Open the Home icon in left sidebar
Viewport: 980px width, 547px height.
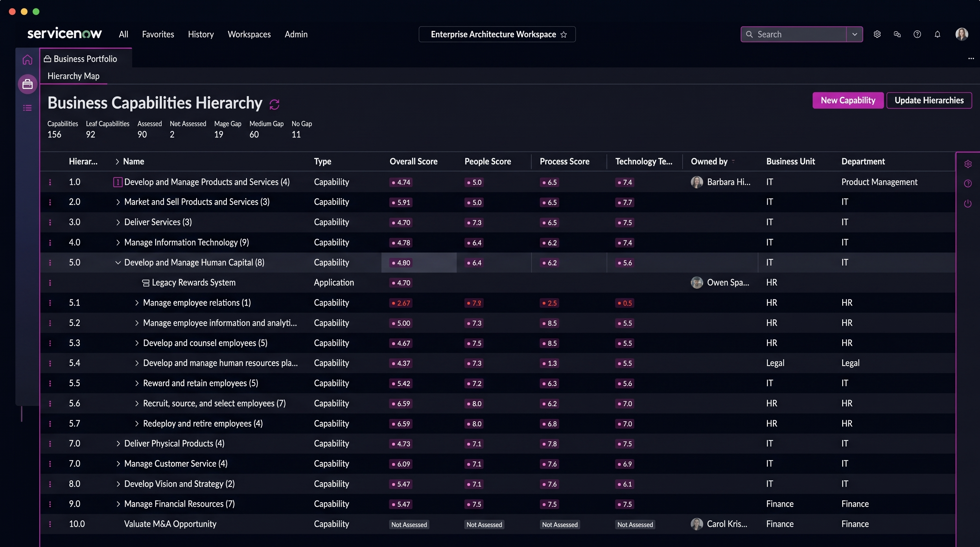[x=27, y=60]
